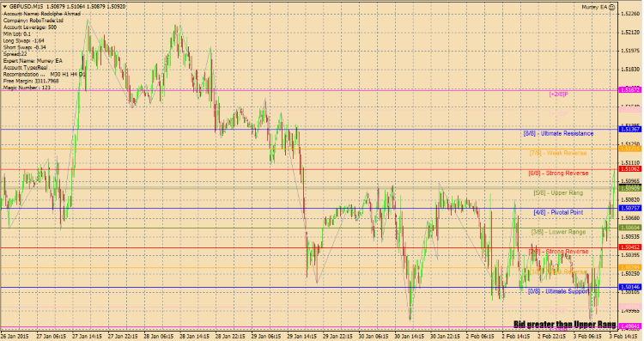This screenshot has width=644, height=341.
Task: Click the 'Short Swap: -0.34' text
Action: [x=25, y=47]
